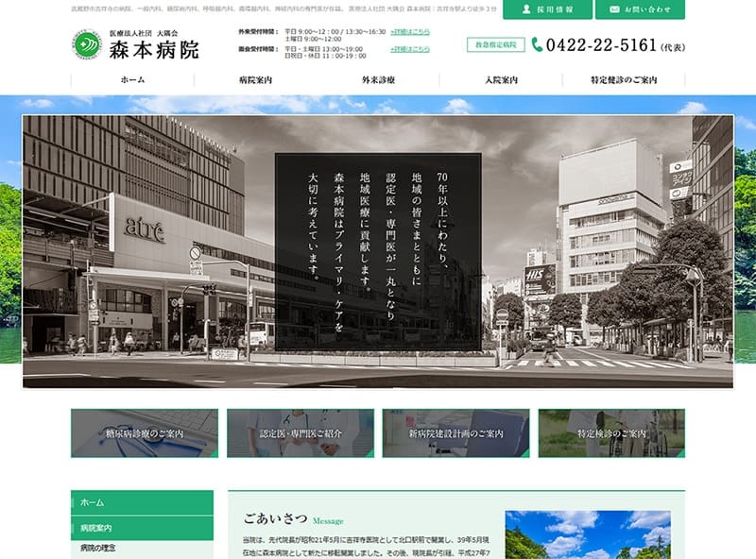
Task: Select the 病院案内 sidebar heading
Action: coord(143,528)
